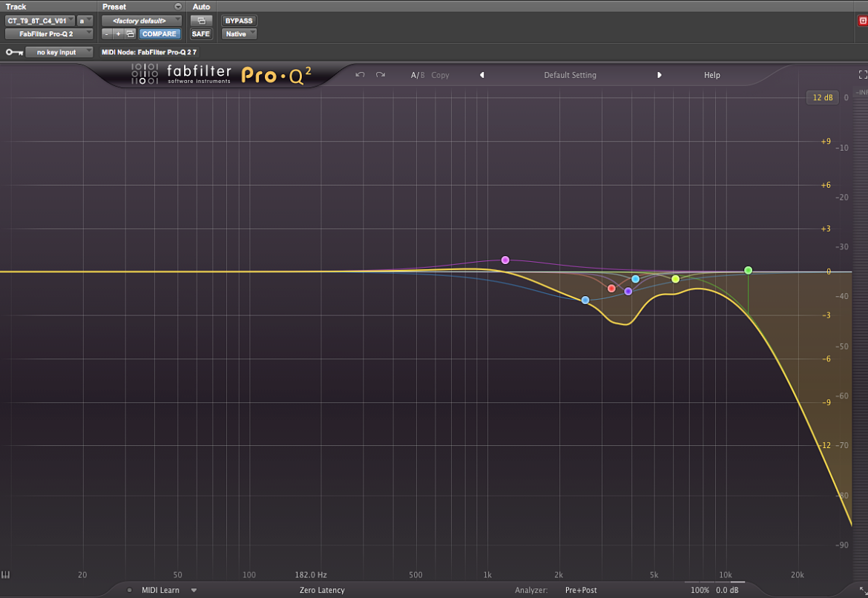This screenshot has height=598, width=868.
Task: Toggle the BYPASS button
Action: (239, 21)
